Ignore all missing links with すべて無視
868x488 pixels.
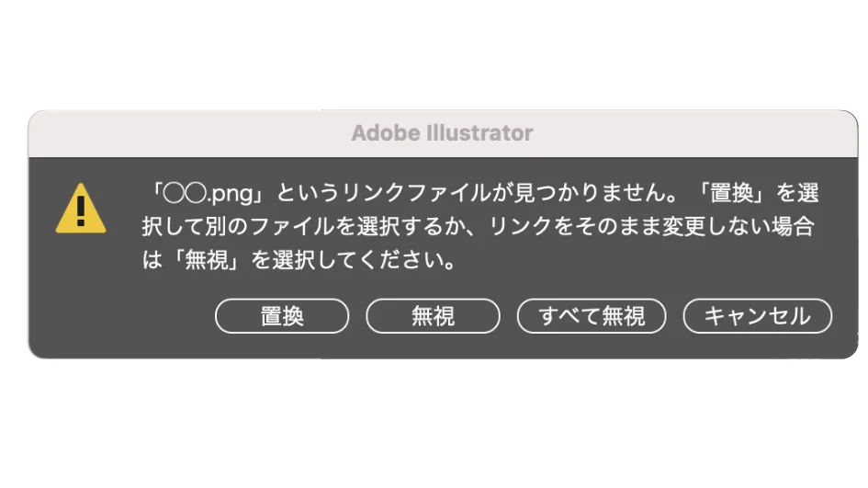[592, 316]
